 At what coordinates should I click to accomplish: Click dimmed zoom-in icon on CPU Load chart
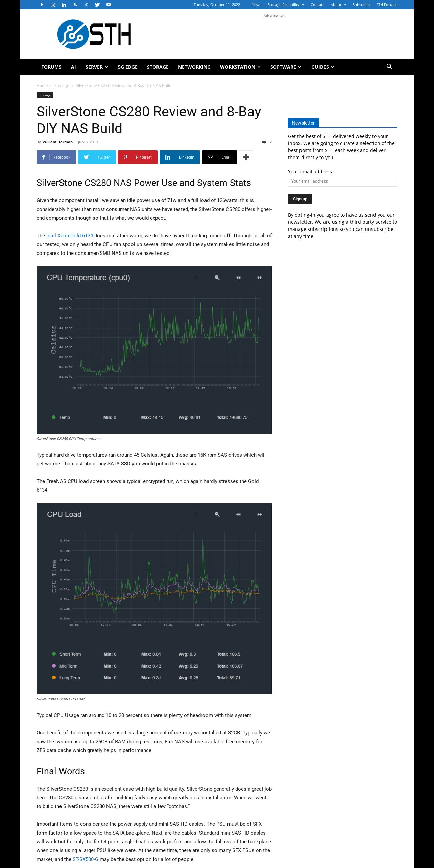pos(196,514)
